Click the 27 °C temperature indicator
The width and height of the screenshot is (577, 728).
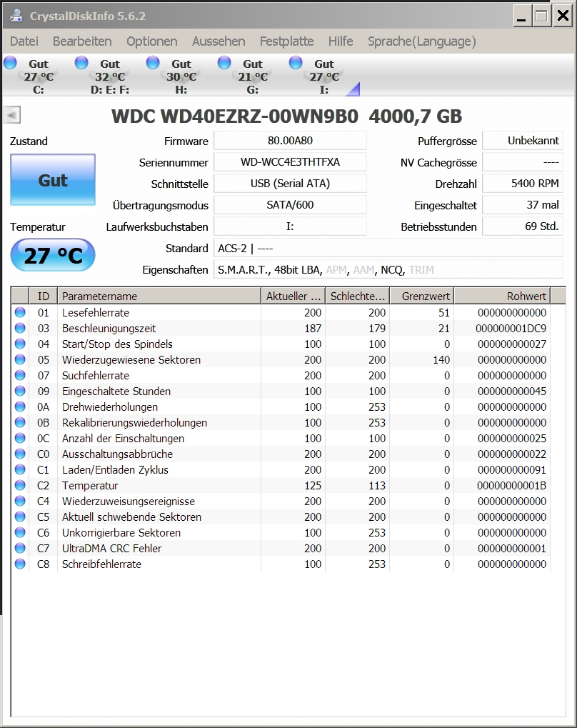click(53, 255)
